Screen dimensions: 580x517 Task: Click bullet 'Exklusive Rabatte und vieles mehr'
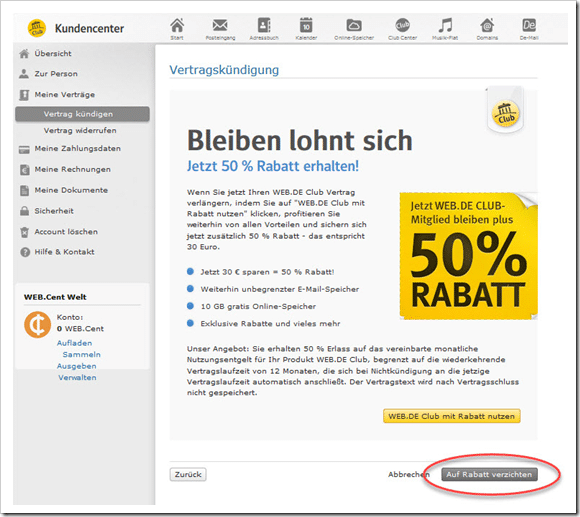click(270, 324)
